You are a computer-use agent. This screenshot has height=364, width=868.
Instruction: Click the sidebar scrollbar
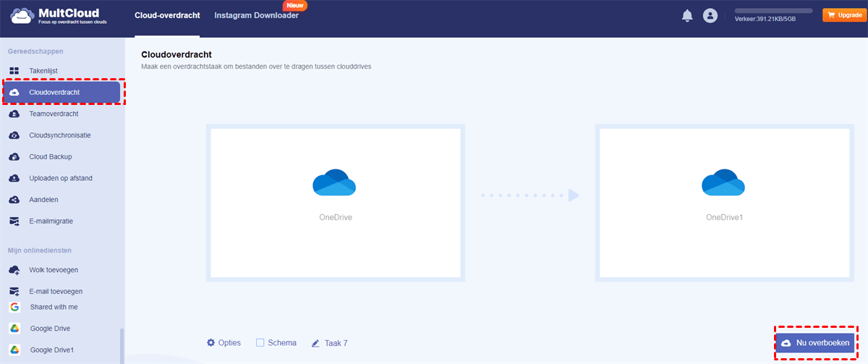point(122,345)
